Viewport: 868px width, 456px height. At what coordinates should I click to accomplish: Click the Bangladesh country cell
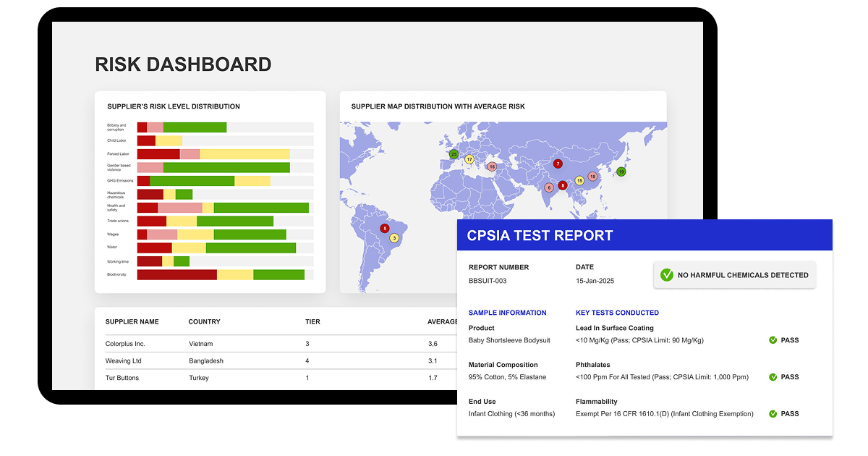tap(205, 360)
